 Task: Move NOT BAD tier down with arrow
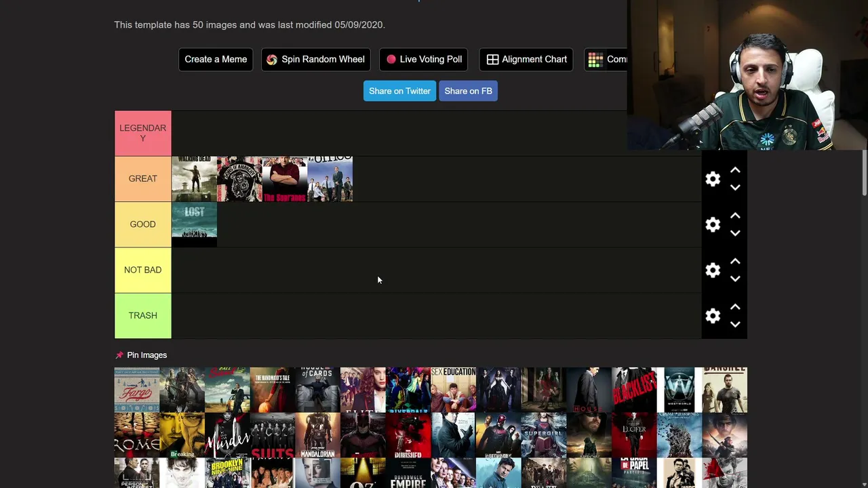[x=735, y=279]
